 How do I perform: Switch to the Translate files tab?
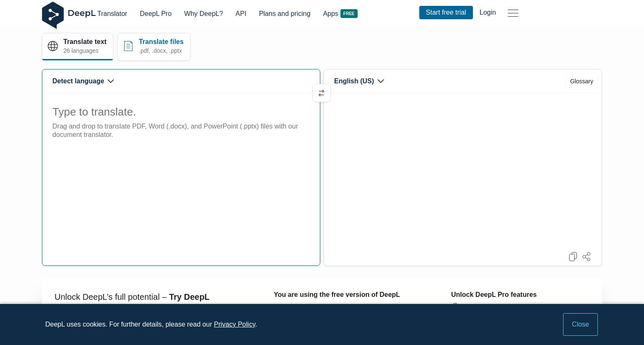(x=154, y=46)
